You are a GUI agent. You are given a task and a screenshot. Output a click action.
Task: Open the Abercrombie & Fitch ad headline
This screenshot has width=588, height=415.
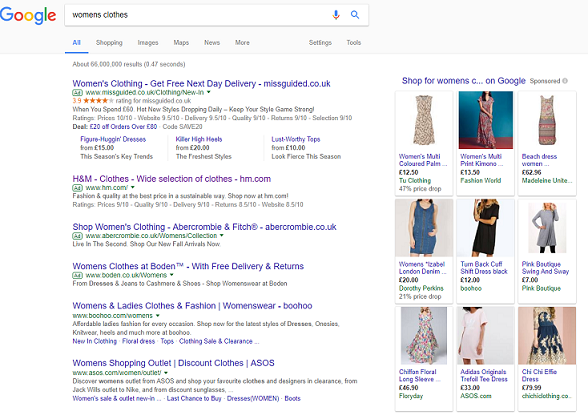(204, 227)
